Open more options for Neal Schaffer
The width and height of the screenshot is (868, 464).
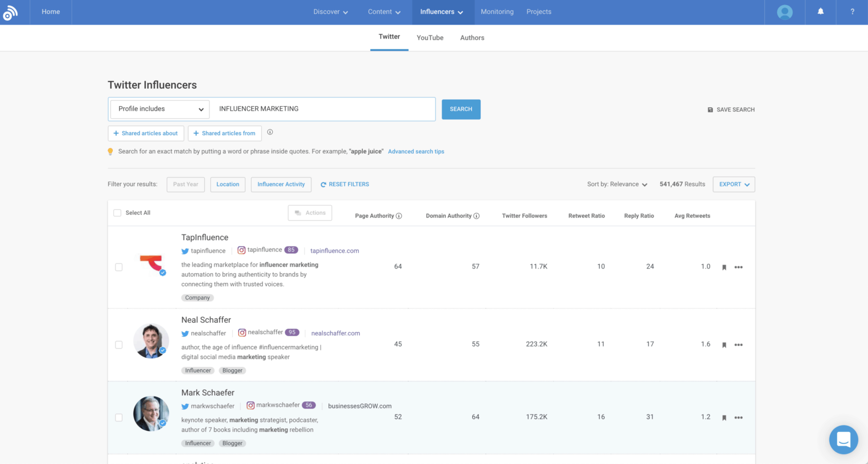pyautogui.click(x=738, y=345)
